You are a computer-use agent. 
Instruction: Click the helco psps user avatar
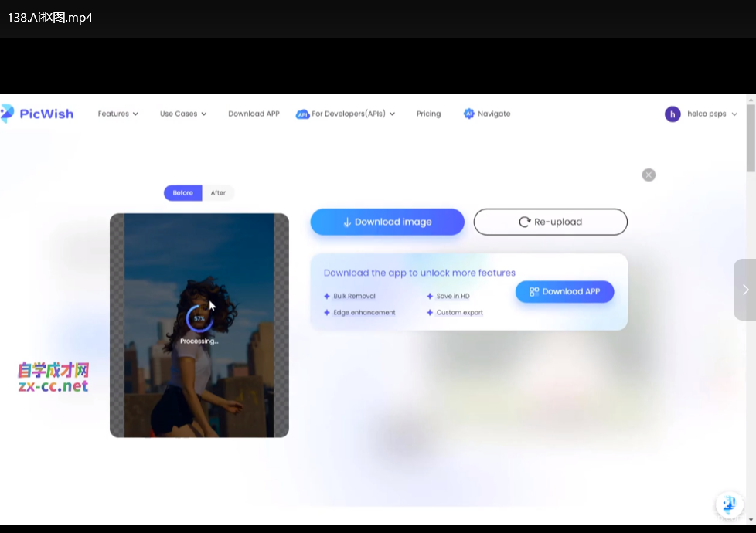(673, 114)
